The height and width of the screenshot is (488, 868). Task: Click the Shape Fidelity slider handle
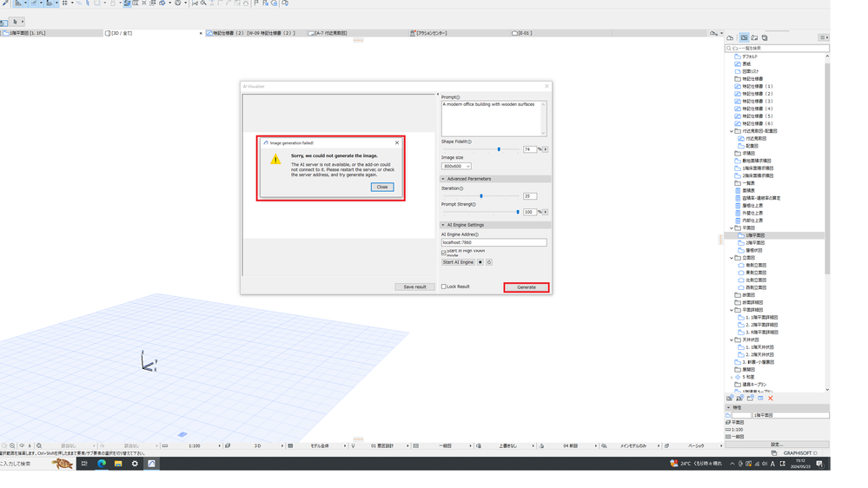pyautogui.click(x=499, y=149)
